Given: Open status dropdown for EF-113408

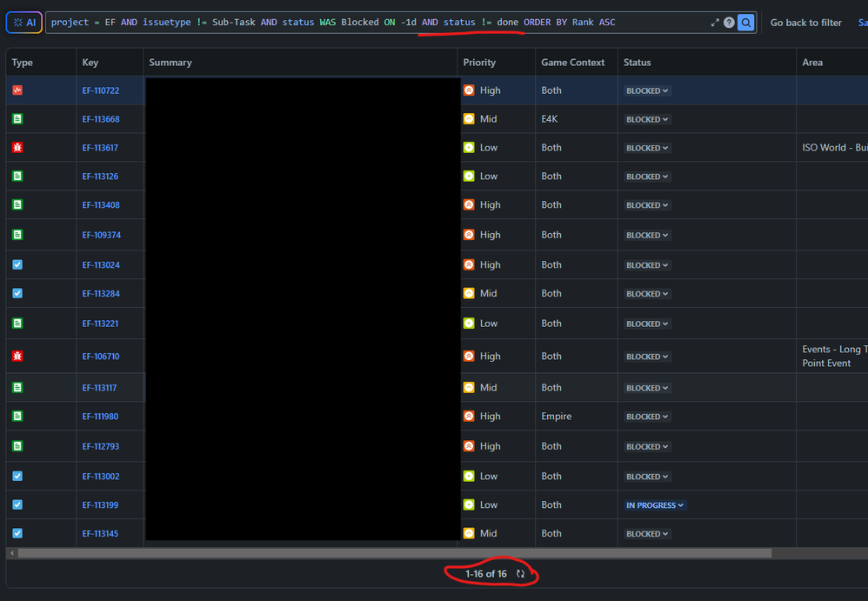Looking at the screenshot, I should (x=647, y=205).
